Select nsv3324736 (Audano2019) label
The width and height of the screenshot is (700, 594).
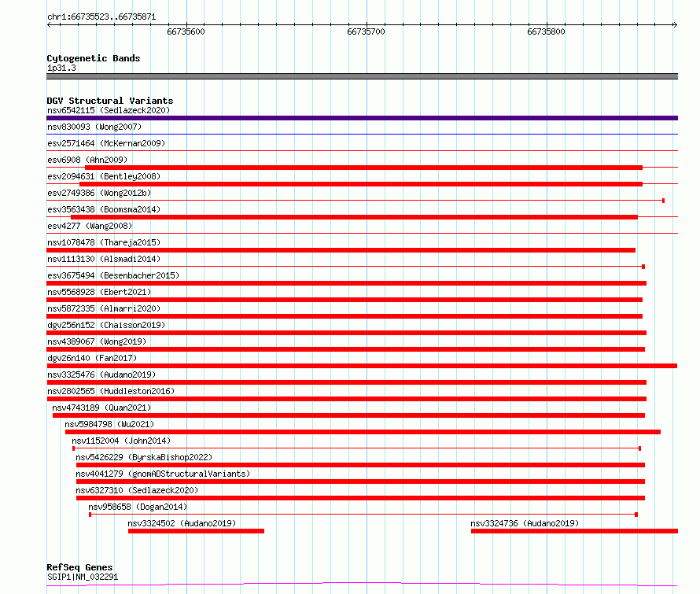(525, 523)
